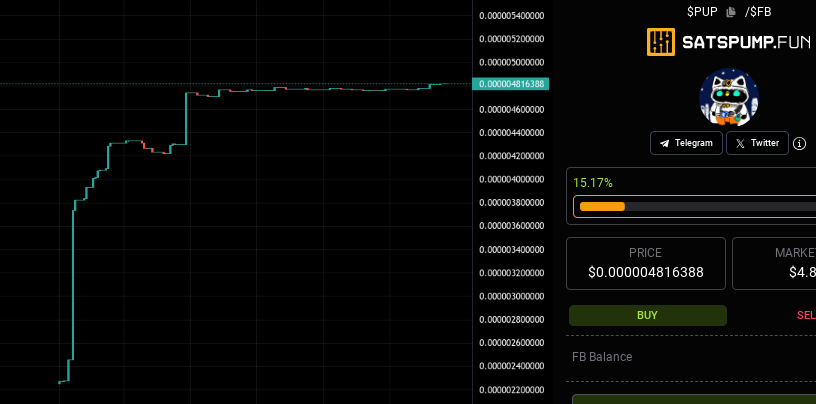Click the 0.000005400000 price axis label
Image resolution: width=816 pixels, height=404 pixels.
pyautogui.click(x=512, y=16)
